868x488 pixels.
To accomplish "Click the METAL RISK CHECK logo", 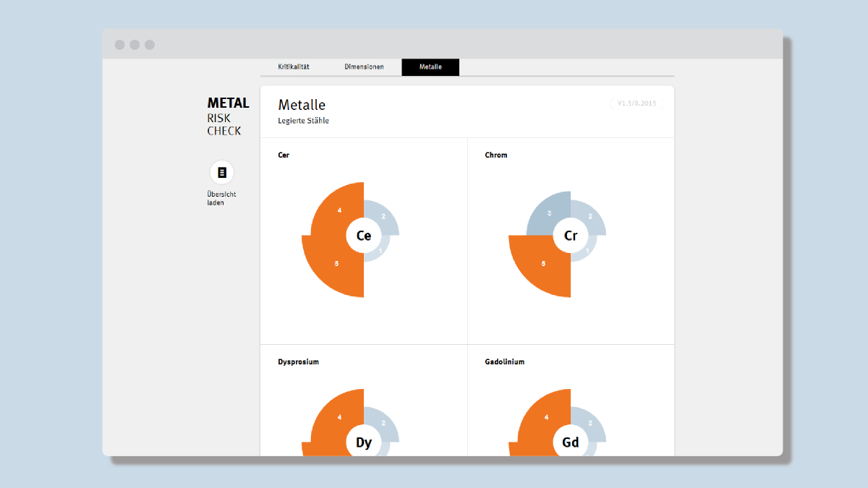I will [x=228, y=116].
